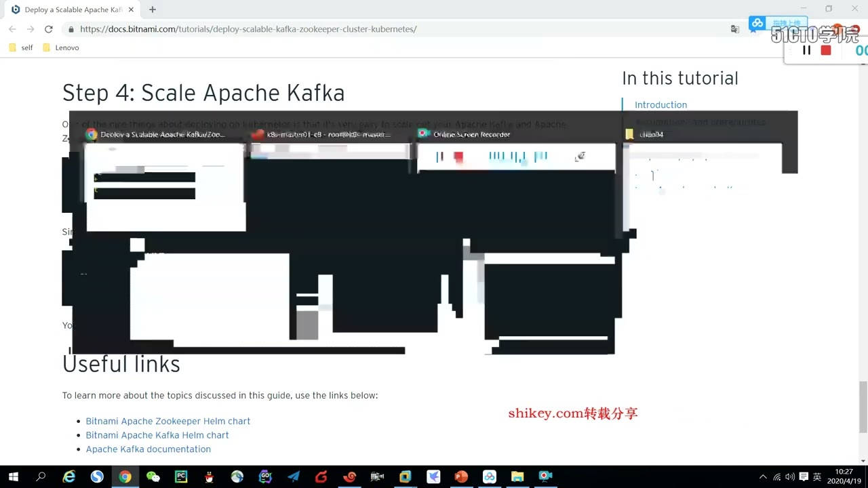The height and width of the screenshot is (488, 868).
Task: Click the blue paper plane taskbar icon
Action: (293, 476)
